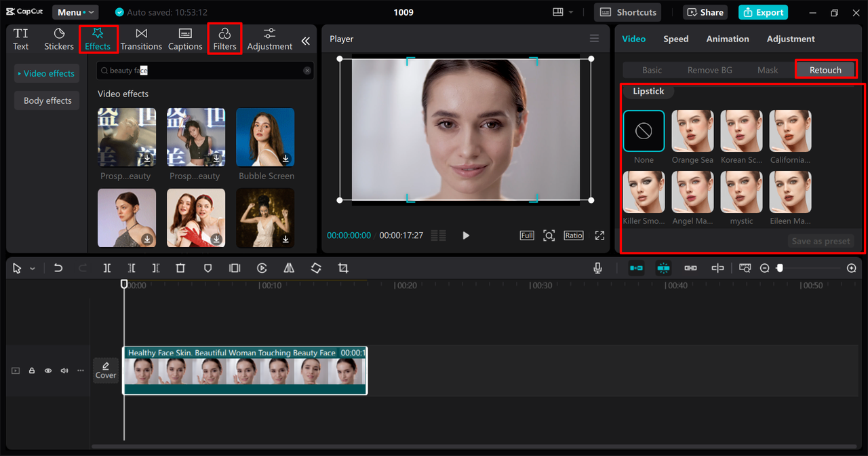Click the Rotate icon

point(316,268)
